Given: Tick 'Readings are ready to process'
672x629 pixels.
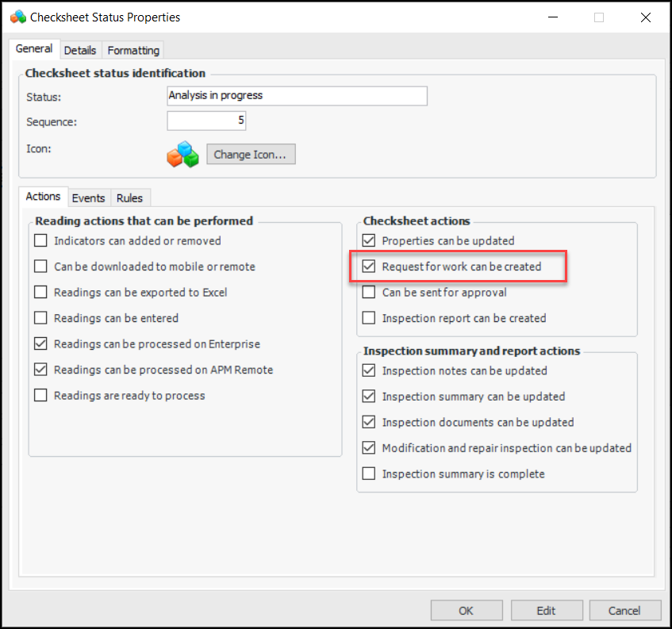Looking at the screenshot, I should click(x=41, y=396).
